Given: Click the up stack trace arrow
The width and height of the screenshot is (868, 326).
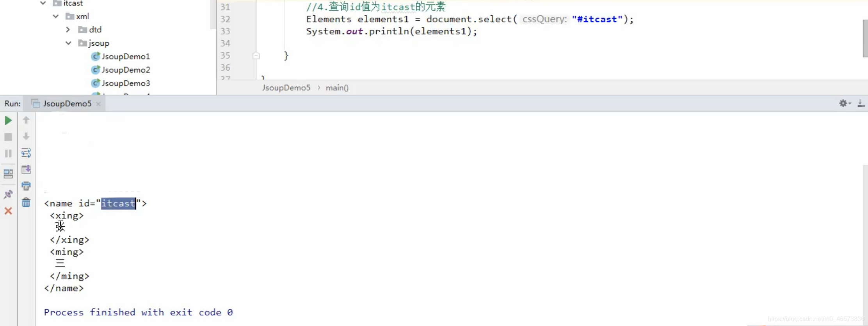Looking at the screenshot, I should point(26,120).
